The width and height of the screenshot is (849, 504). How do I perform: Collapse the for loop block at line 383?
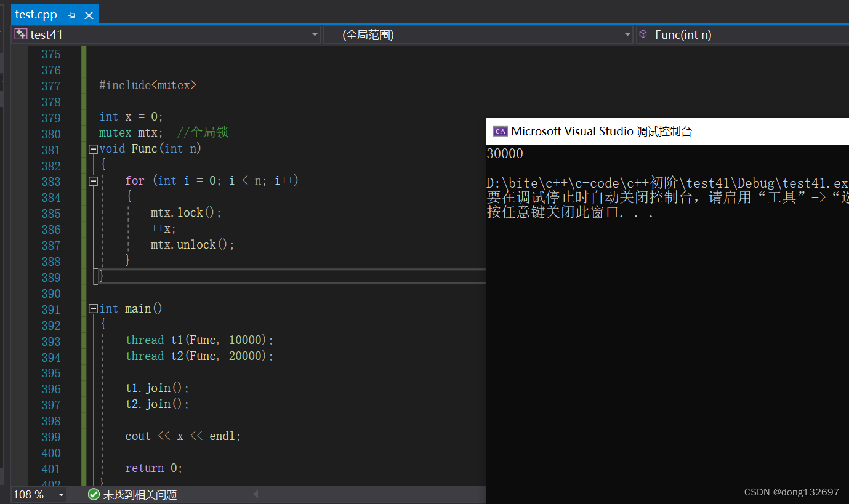(93, 181)
